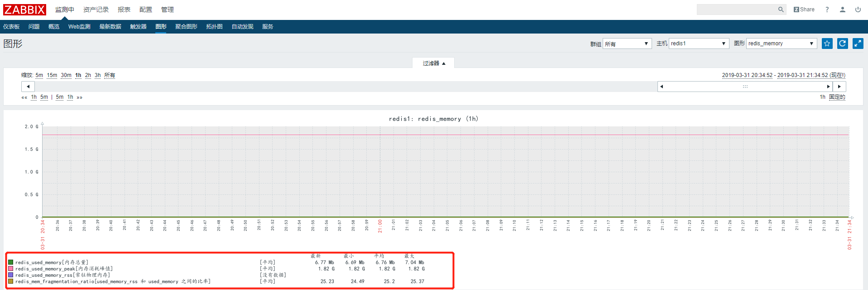Viewport: 868px width, 290px height.
Task: Open the 监测中 main menu
Action: click(x=65, y=10)
